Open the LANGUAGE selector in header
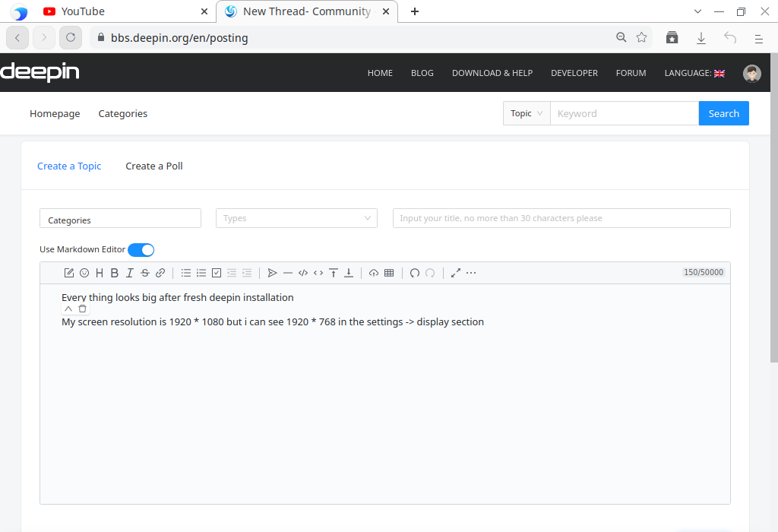The width and height of the screenshot is (778, 532). tap(694, 73)
